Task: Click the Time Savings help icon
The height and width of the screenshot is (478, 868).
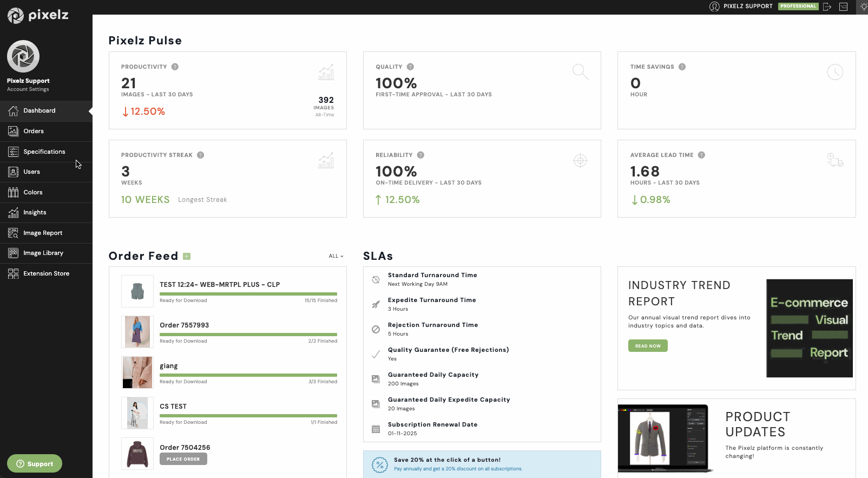Action: [x=682, y=67]
